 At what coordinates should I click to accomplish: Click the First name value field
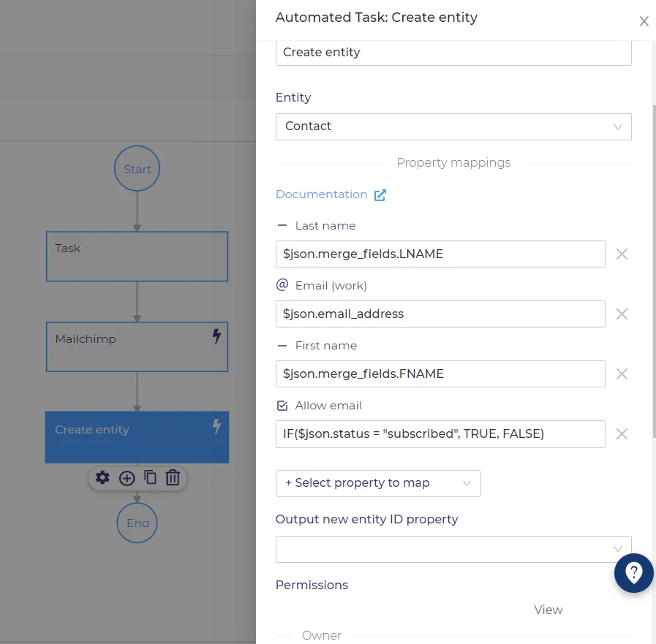coord(440,374)
